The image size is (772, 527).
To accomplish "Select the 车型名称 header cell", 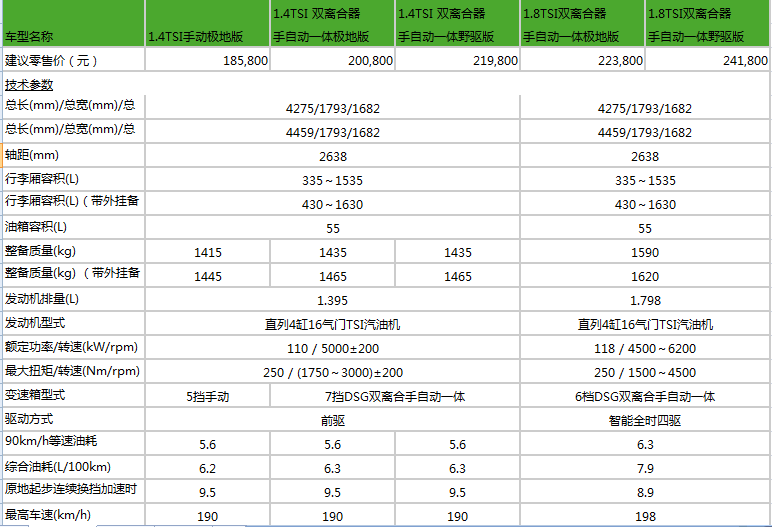I will pos(72,35).
